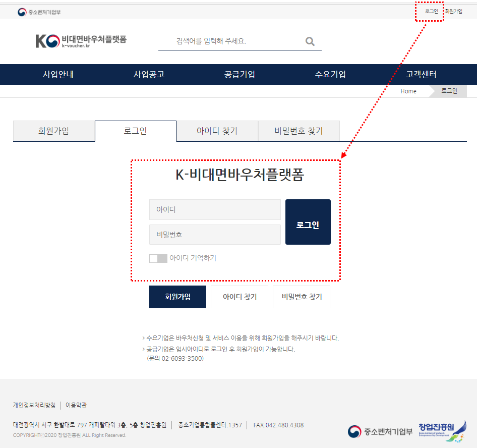The width and height of the screenshot is (477, 448).
Task: Focus the 비밀번호 input field
Action: 215,235
